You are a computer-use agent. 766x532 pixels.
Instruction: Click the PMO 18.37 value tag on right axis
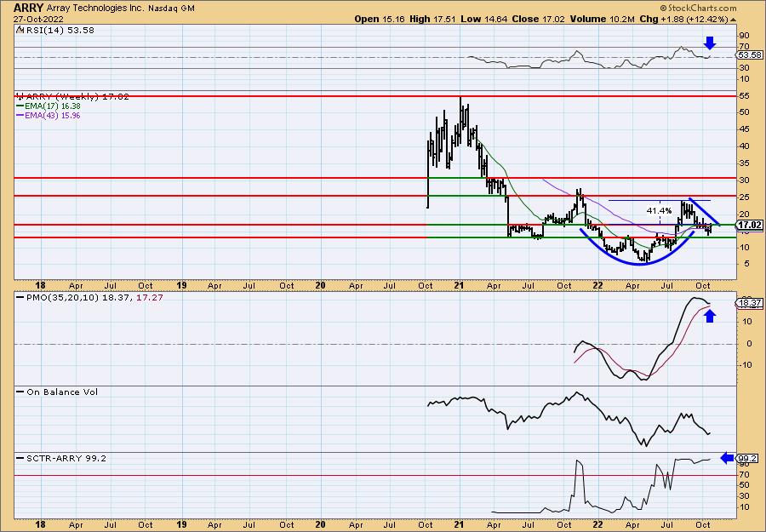750,303
